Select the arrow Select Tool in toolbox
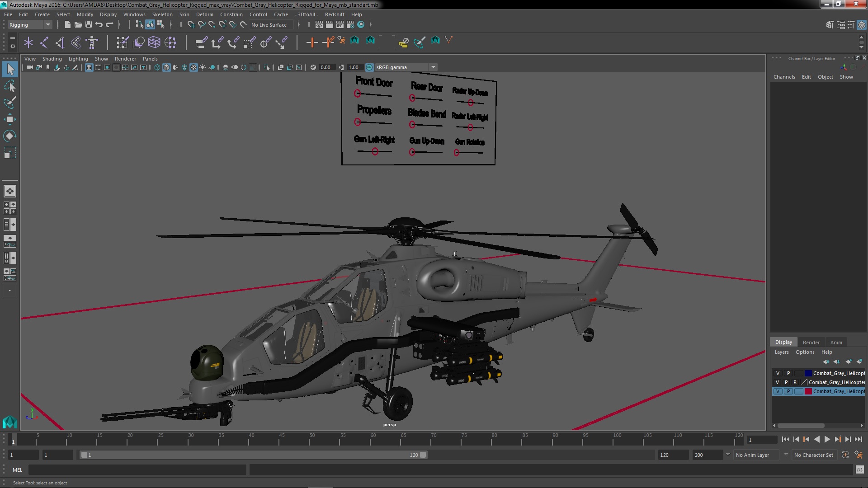Viewport: 868px width, 488px height. point(10,69)
